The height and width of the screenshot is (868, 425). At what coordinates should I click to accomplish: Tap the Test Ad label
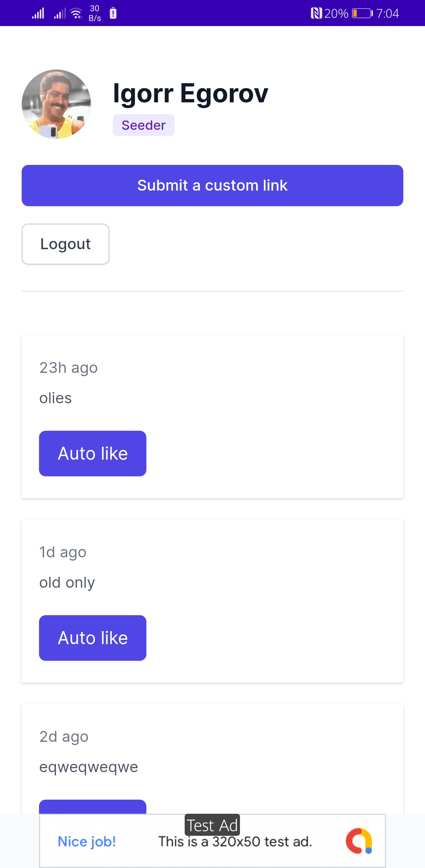coord(212,825)
